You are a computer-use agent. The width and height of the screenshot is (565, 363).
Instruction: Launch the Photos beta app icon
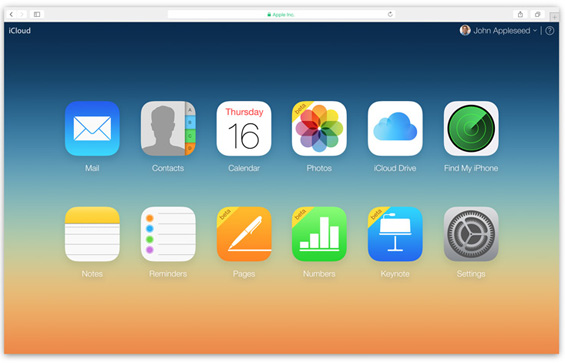(319, 128)
